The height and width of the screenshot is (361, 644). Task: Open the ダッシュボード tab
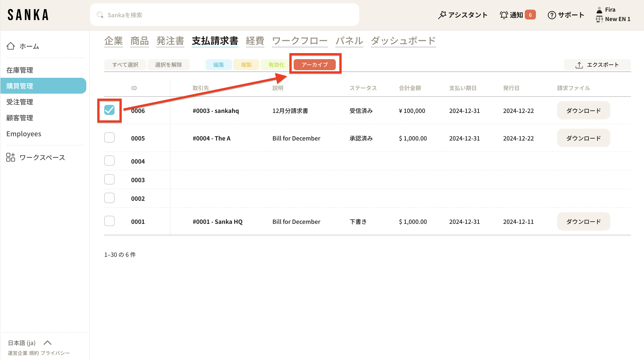tap(403, 41)
